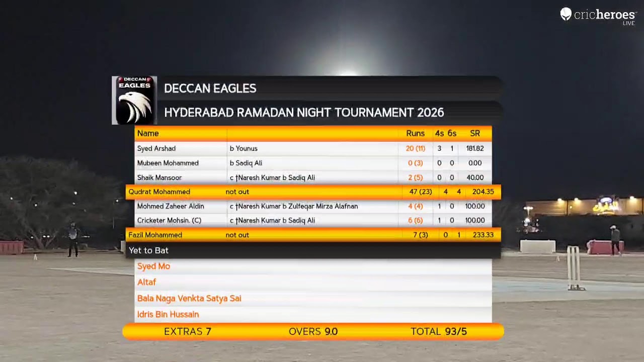Select batter Mubeen Mohammed

click(168, 163)
